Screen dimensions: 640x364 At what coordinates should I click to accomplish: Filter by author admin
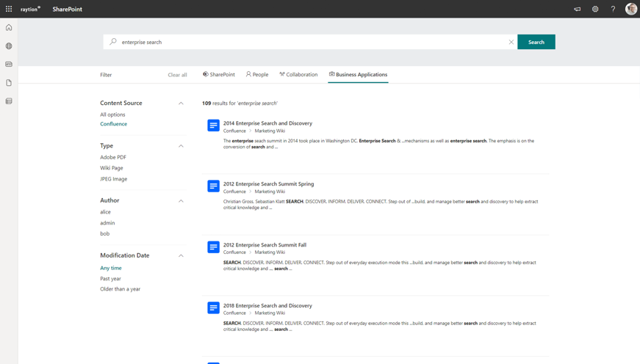point(107,223)
